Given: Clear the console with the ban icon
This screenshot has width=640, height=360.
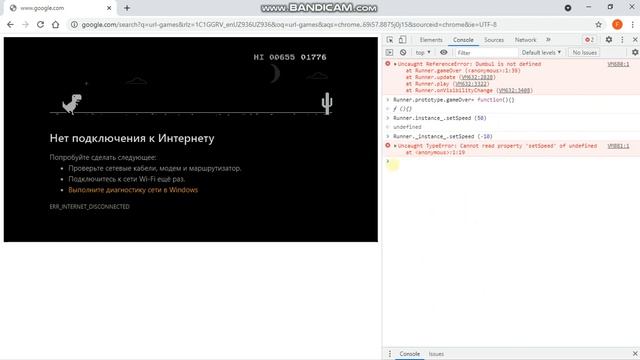Looking at the screenshot, I should pyautogui.click(x=403, y=52).
